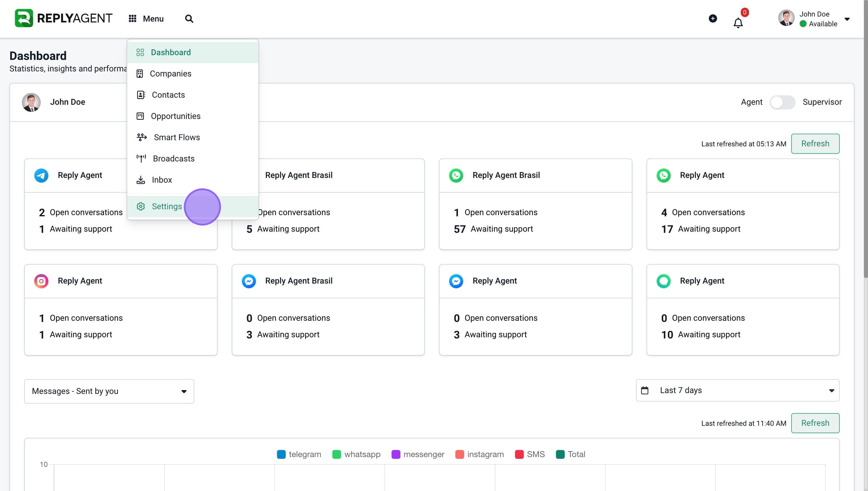Image resolution: width=868 pixels, height=491 pixels.
Task: Click the Dashboard grid icon in menu
Action: click(140, 52)
